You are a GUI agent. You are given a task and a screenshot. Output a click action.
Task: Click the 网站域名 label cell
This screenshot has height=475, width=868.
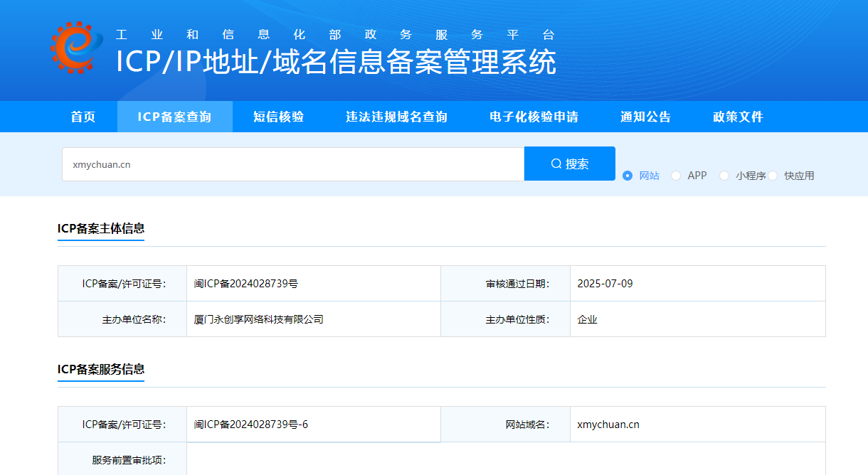coord(506,425)
